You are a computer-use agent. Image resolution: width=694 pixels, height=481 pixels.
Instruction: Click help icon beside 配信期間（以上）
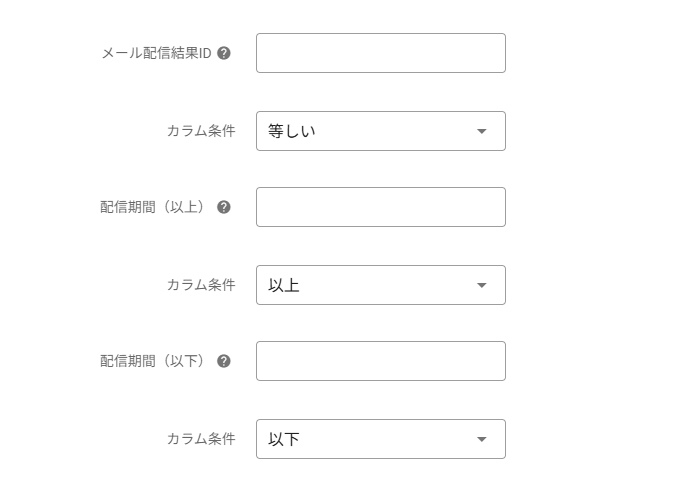click(x=224, y=207)
